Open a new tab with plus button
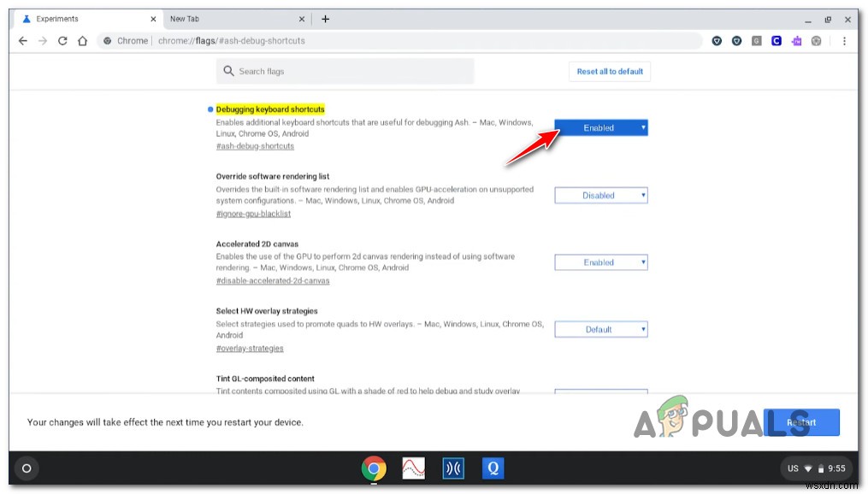The image size is (868, 494). [326, 19]
